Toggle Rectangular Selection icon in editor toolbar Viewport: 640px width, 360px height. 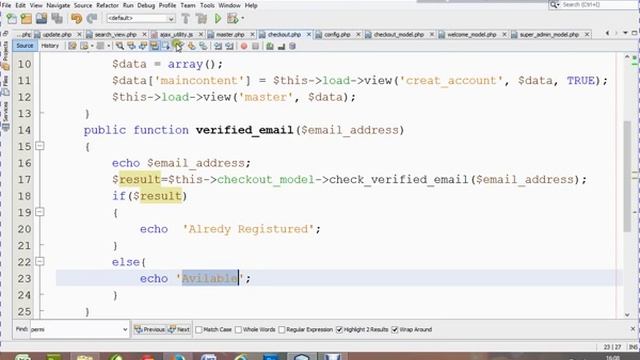coord(166,46)
